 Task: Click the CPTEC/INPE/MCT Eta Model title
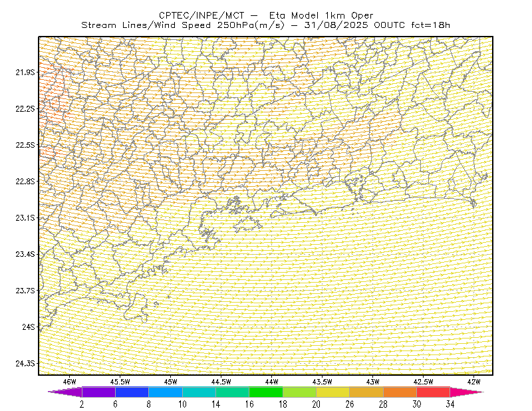point(266,15)
